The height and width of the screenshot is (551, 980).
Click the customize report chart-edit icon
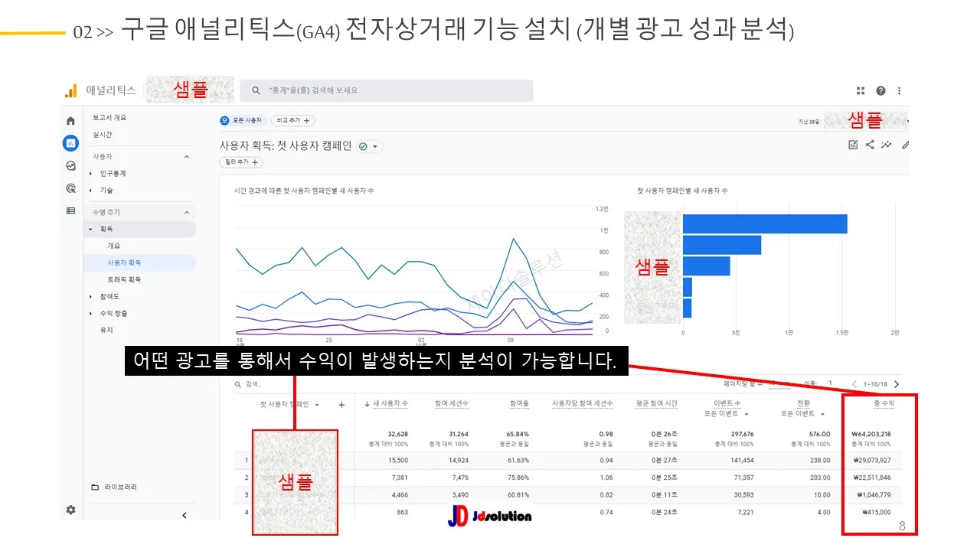pyautogui.click(x=853, y=145)
